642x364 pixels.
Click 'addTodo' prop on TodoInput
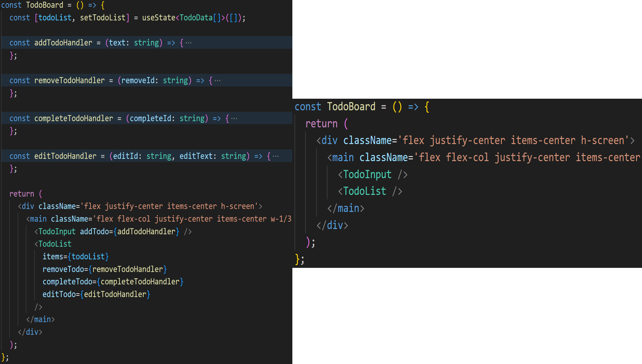(x=94, y=232)
